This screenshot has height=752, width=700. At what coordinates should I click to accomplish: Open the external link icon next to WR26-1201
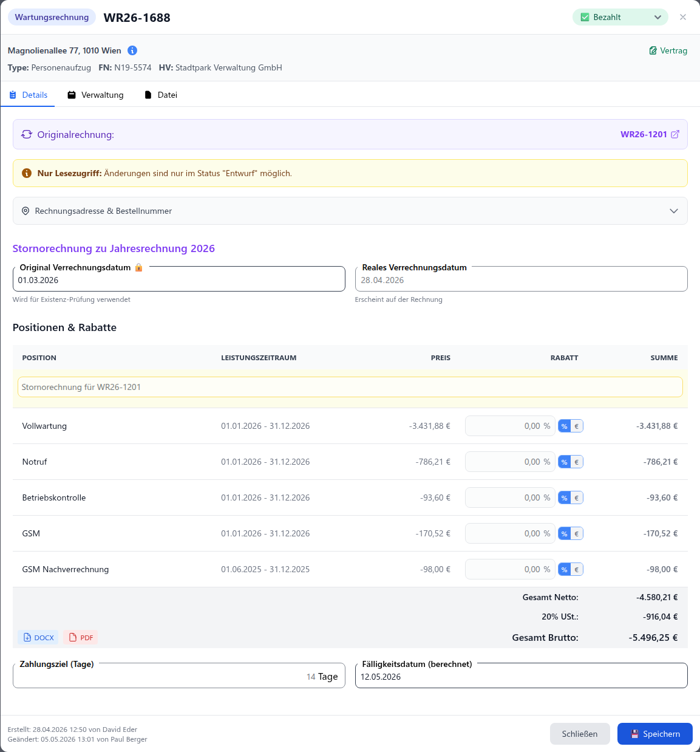(x=675, y=134)
